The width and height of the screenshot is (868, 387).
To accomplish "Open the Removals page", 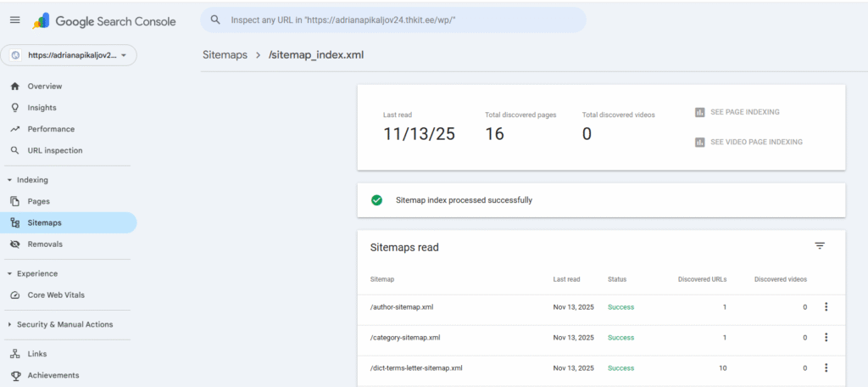I will (x=44, y=244).
